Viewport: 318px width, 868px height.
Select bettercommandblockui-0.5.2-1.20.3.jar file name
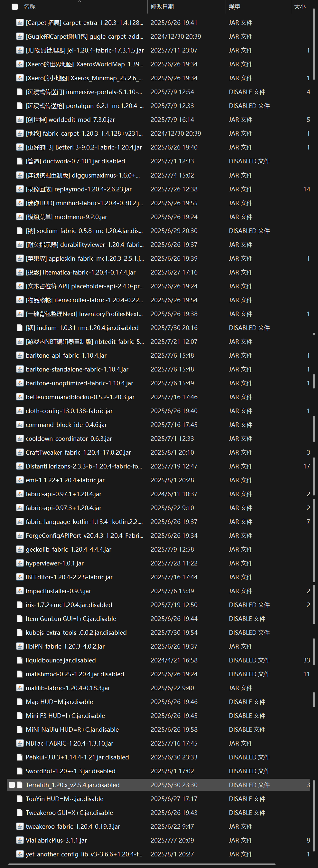click(x=80, y=397)
